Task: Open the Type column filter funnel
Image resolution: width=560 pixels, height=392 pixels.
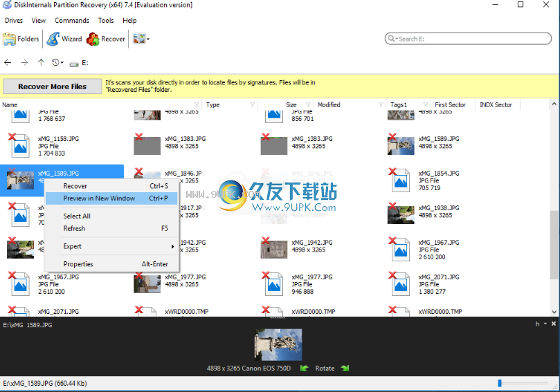Action: [253, 105]
